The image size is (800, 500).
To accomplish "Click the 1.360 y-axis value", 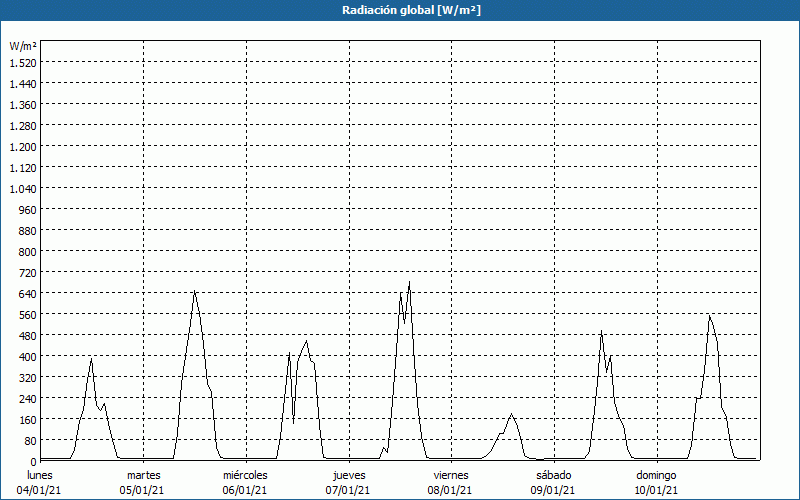I will pos(23,105).
